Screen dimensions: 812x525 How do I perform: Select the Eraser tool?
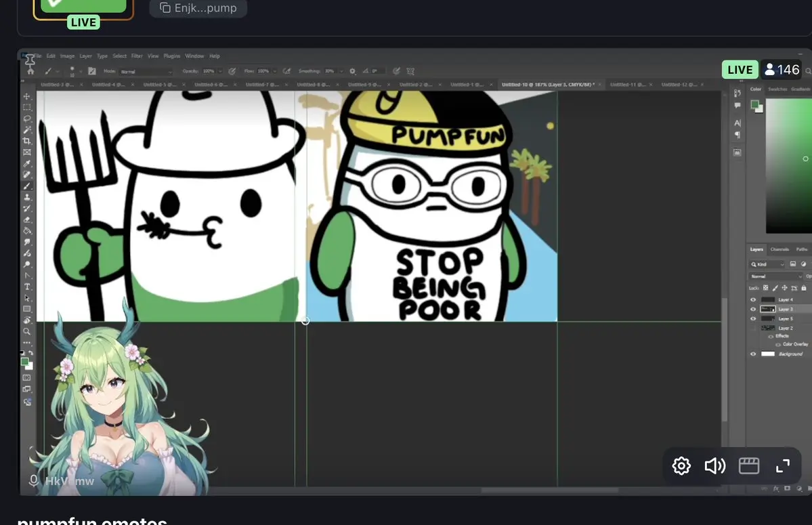[x=27, y=219]
